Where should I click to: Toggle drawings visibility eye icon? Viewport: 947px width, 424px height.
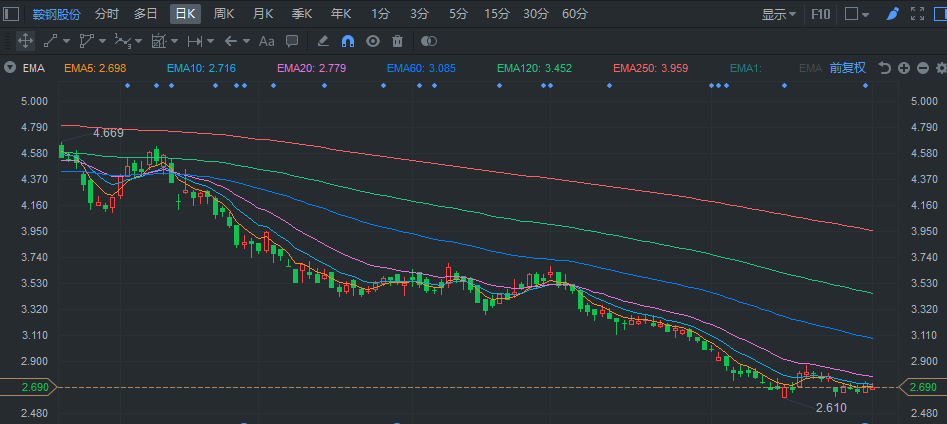[x=373, y=41]
